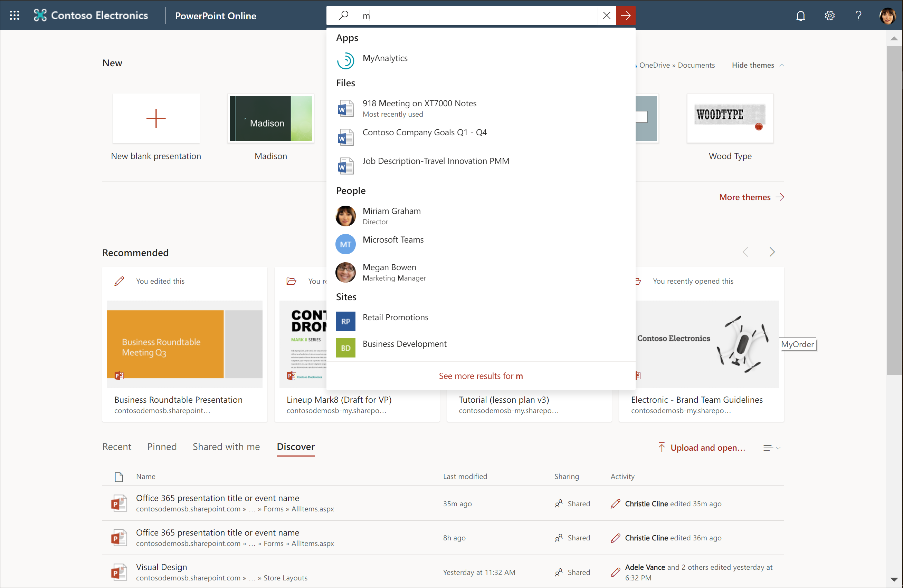903x588 pixels.
Task: Go to next recommended items arrow
Action: click(x=772, y=252)
